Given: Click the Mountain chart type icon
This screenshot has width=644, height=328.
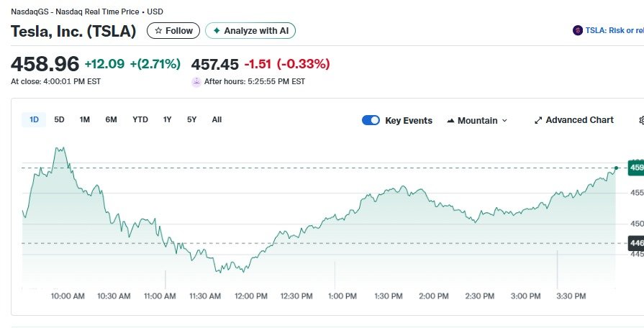Looking at the screenshot, I should (x=450, y=120).
